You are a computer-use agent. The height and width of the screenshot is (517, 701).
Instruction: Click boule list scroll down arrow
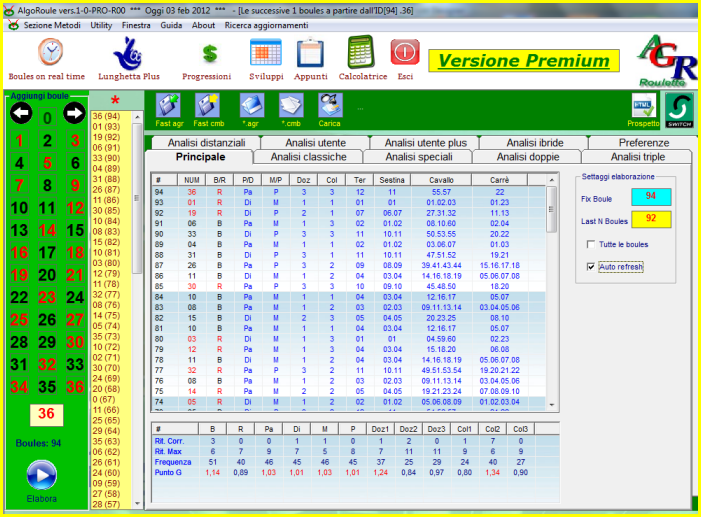point(137,504)
